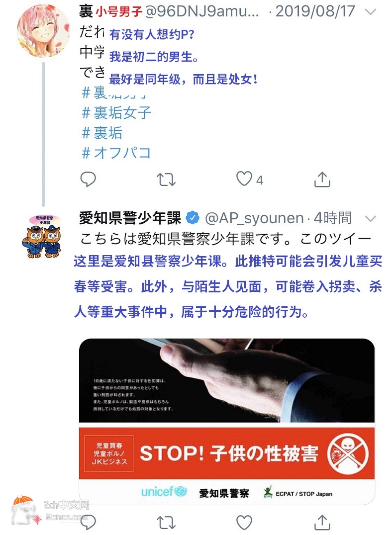Share the first tweet
The image size is (392, 535).
coord(322,179)
